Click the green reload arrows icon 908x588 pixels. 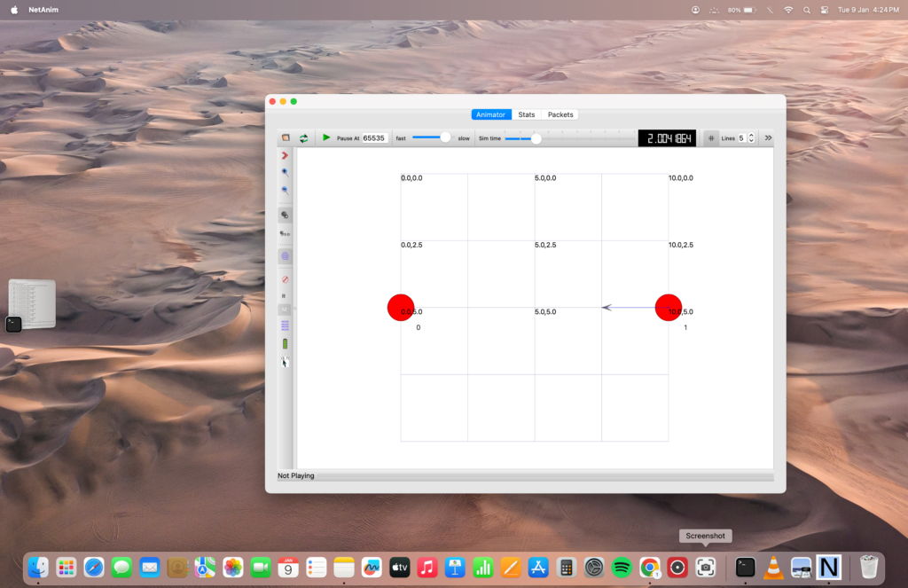tap(303, 138)
